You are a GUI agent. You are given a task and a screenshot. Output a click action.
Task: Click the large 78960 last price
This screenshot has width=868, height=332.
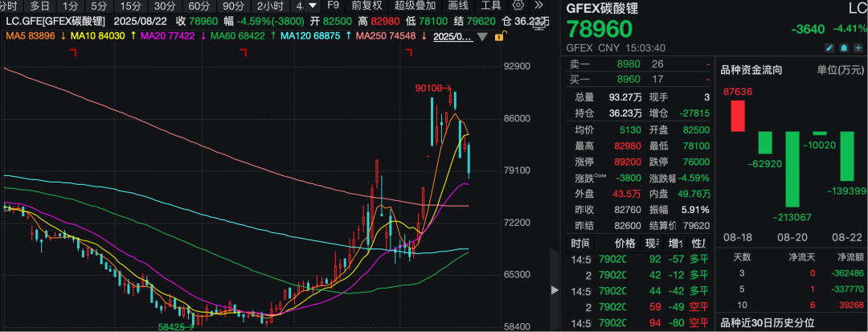[599, 29]
